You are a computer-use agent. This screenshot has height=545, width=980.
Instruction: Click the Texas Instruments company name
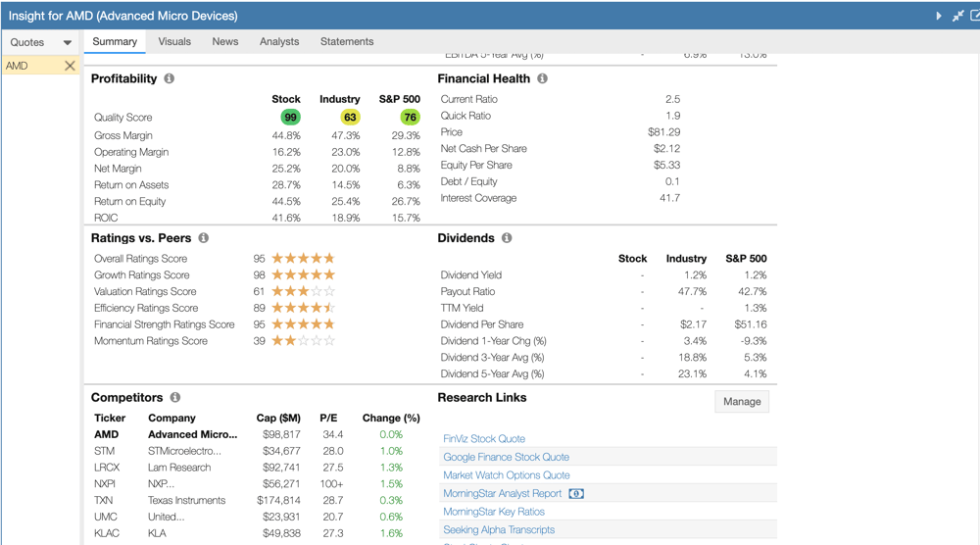(x=187, y=500)
